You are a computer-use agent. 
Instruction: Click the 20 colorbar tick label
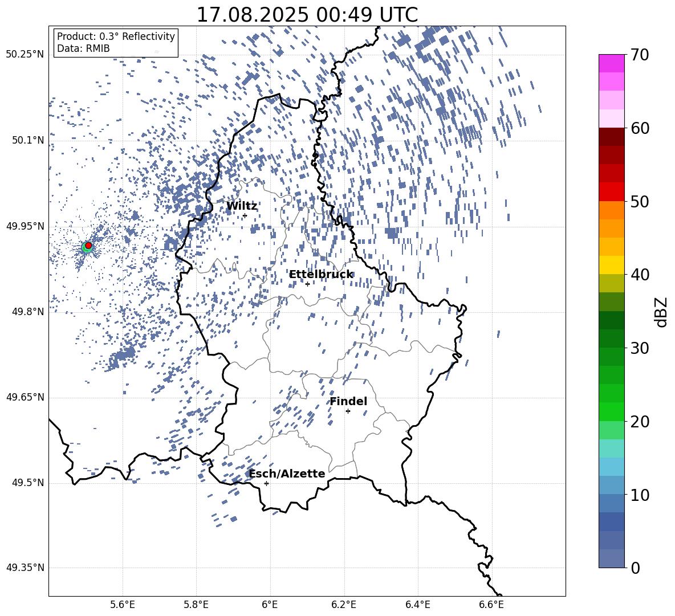640,422
